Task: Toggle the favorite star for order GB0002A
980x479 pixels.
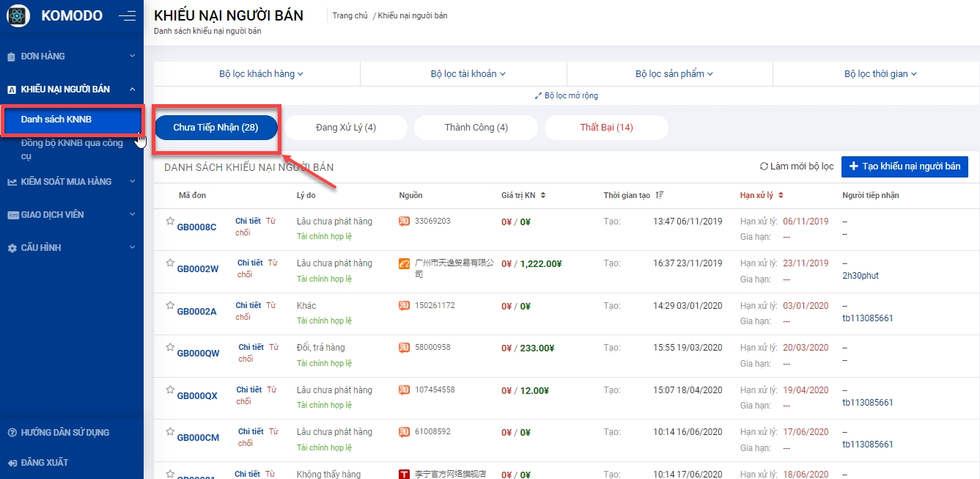Action: click(x=170, y=305)
